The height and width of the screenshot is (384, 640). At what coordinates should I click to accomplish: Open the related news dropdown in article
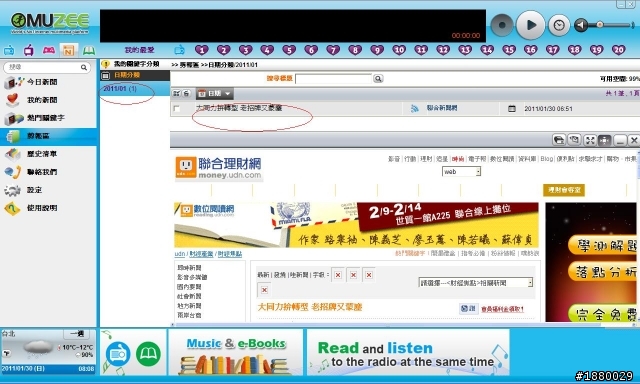pyautogui.click(x=476, y=283)
